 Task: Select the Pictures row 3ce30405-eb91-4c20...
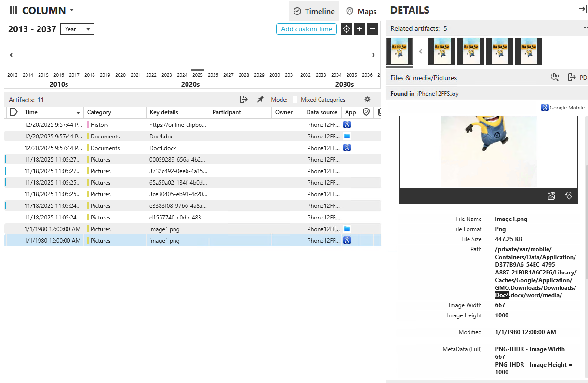point(192,194)
